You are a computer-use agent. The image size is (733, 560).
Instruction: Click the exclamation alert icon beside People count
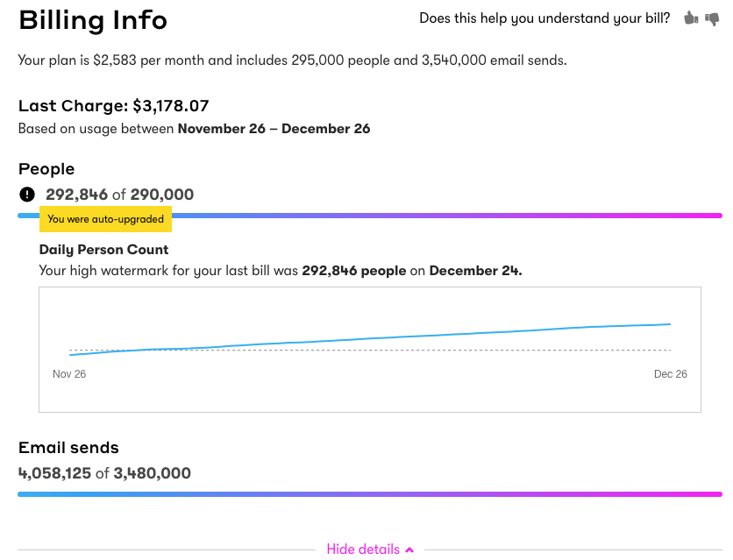27,195
